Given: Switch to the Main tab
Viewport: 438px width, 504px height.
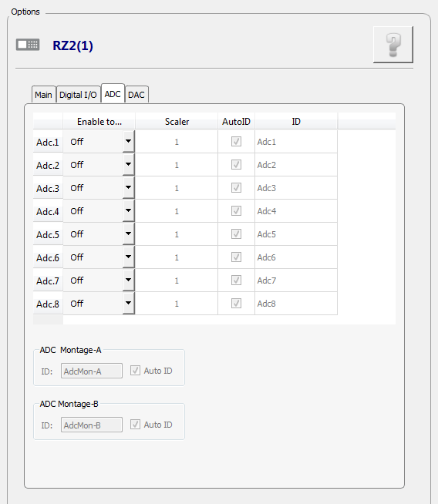Looking at the screenshot, I should click(x=43, y=95).
